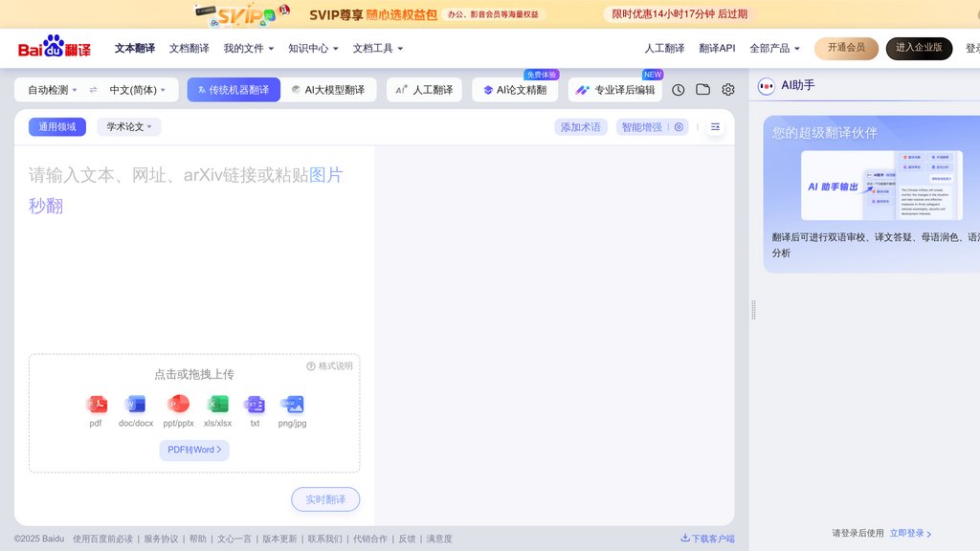Click the ppt/pptx presentation upload icon

[x=178, y=405]
